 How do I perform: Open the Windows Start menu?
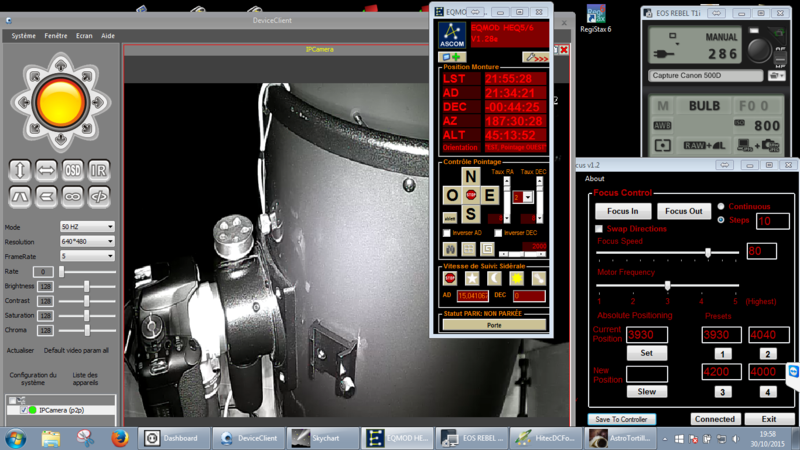15,438
